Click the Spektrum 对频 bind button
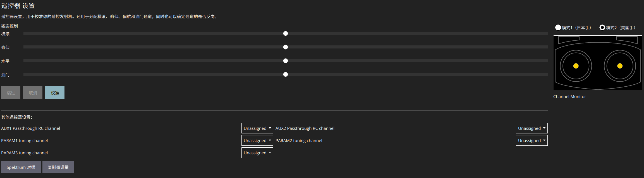 tap(21, 167)
